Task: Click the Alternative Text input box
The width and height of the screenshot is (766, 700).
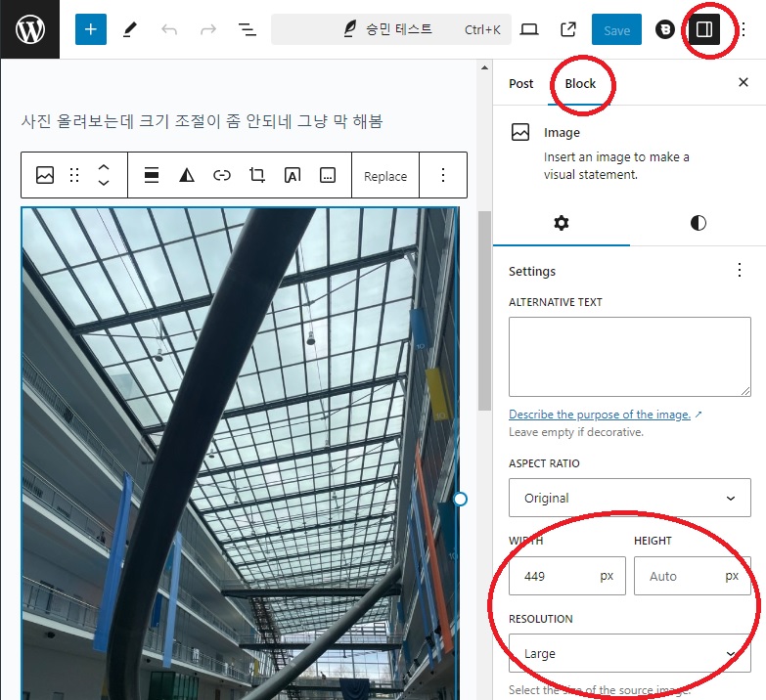Action: 629,356
